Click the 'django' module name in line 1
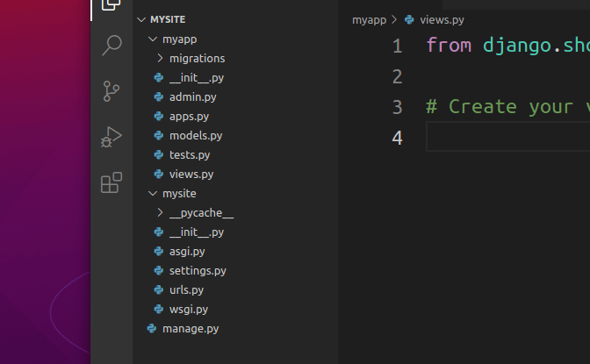This screenshot has height=364, width=590. (x=517, y=46)
